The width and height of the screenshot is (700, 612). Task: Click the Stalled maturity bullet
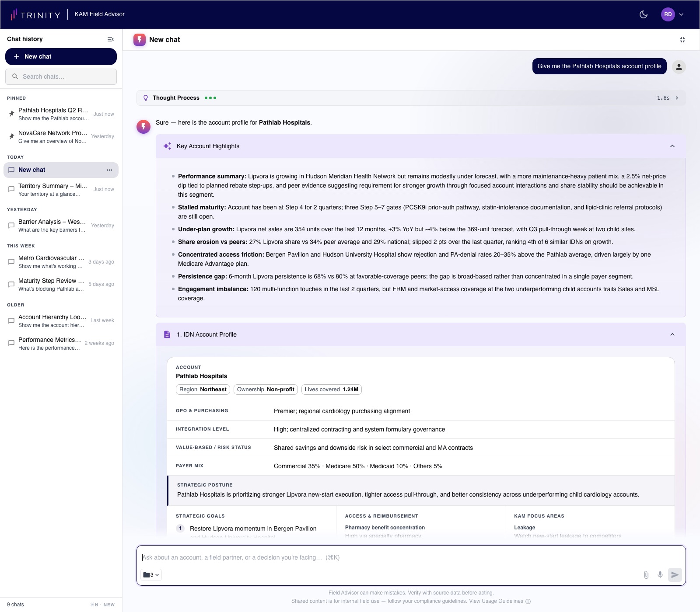tap(420, 212)
